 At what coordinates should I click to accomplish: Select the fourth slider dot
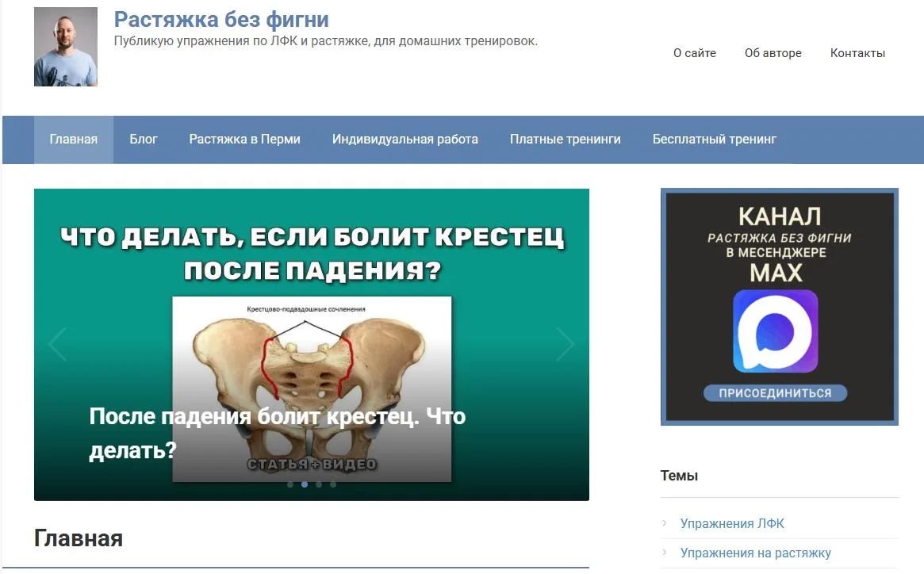coord(333,484)
